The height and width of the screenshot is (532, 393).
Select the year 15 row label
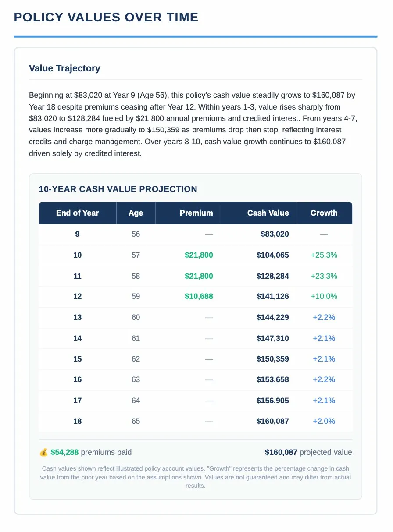click(x=77, y=359)
